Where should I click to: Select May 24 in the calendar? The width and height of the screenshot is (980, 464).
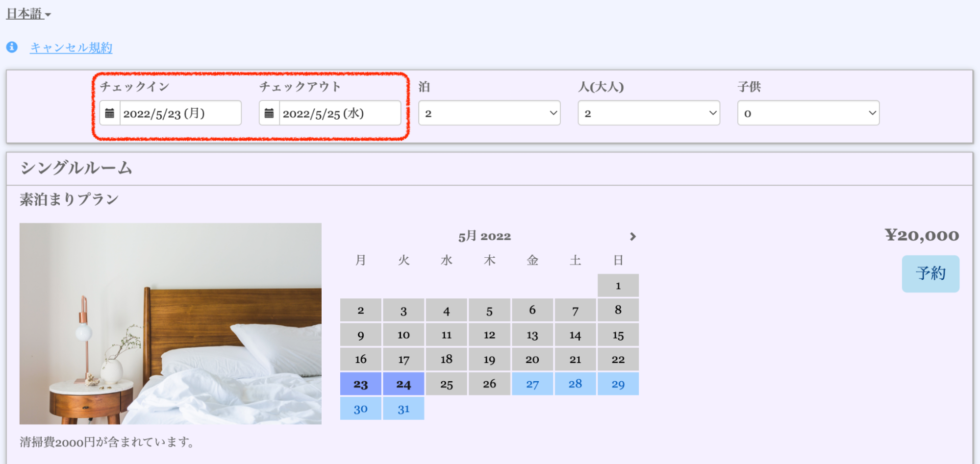coord(403,384)
